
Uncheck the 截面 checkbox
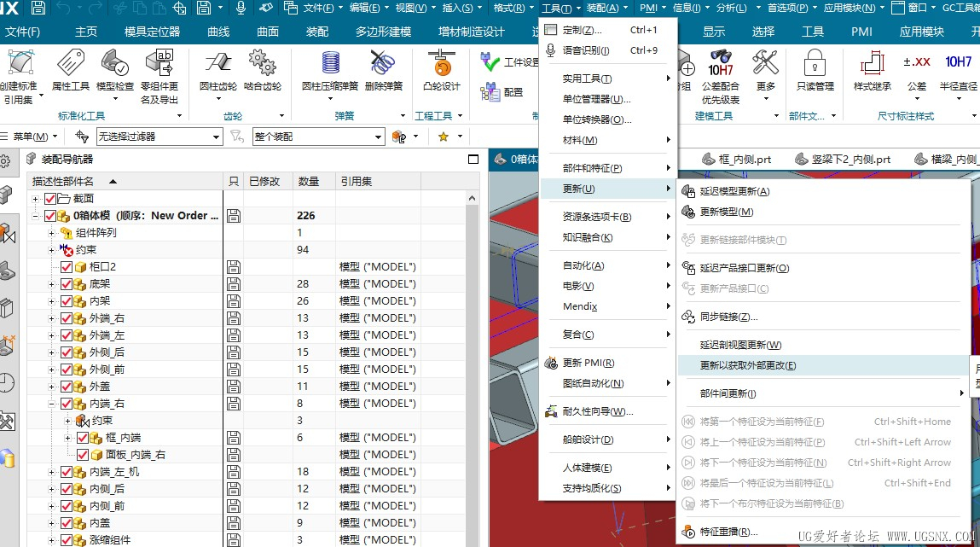coord(50,199)
